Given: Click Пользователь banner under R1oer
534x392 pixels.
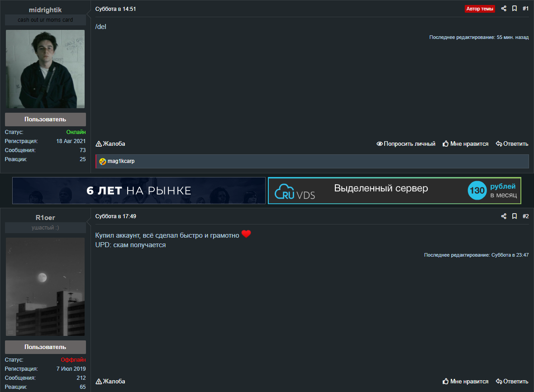Looking at the screenshot, I should pyautogui.click(x=45, y=347).
